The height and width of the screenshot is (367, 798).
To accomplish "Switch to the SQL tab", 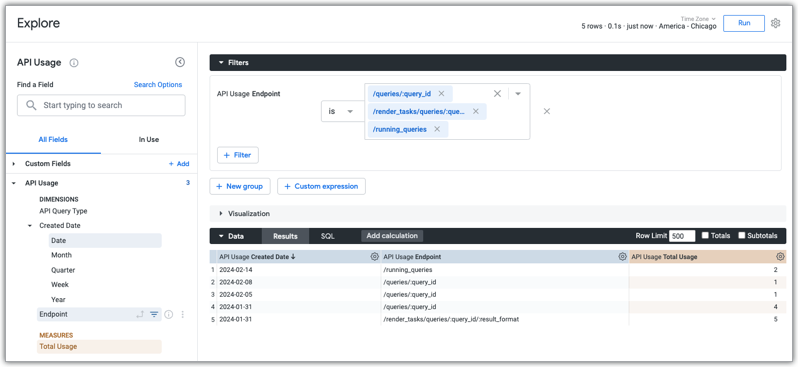I will [328, 236].
